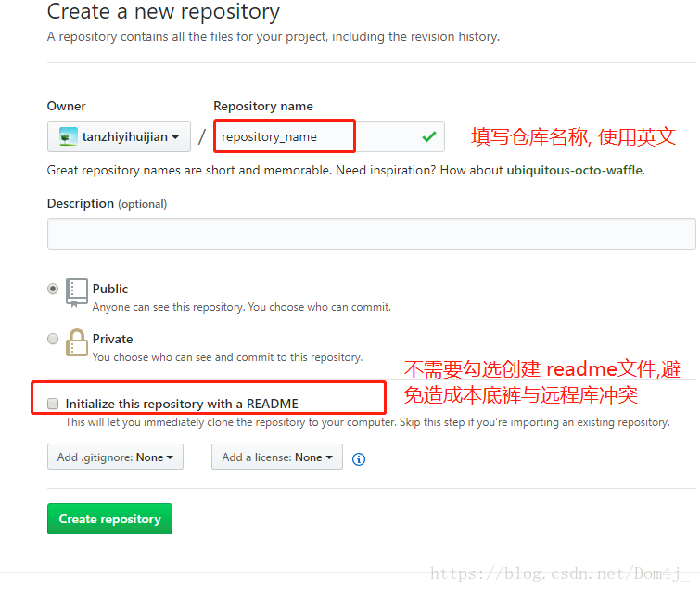Click the Create a new repository heading
This screenshot has height=592, width=700.
click(163, 12)
